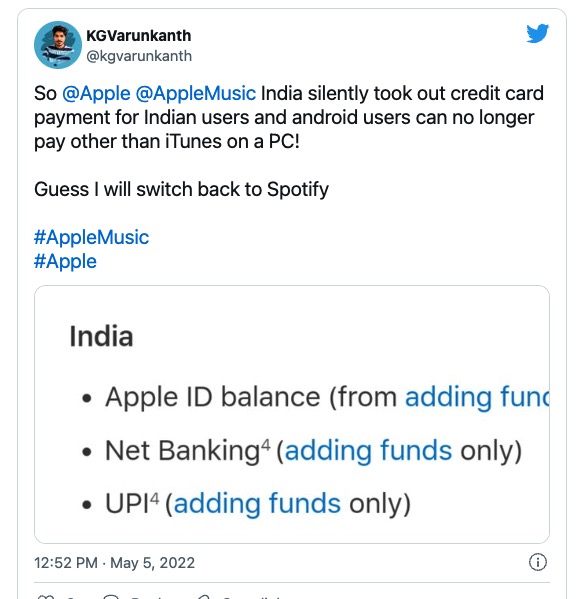Click the copy link icon
Image resolution: width=576 pixels, height=599 pixels.
204,597
